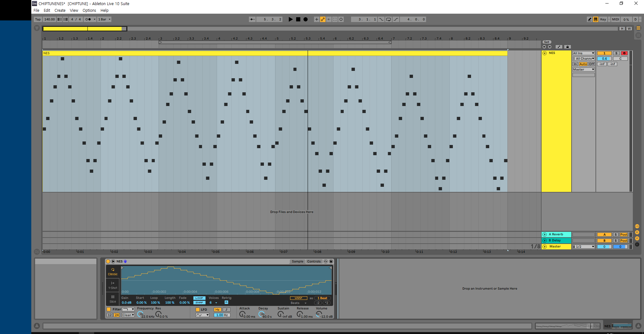Start playback with the Play button

coord(290,19)
